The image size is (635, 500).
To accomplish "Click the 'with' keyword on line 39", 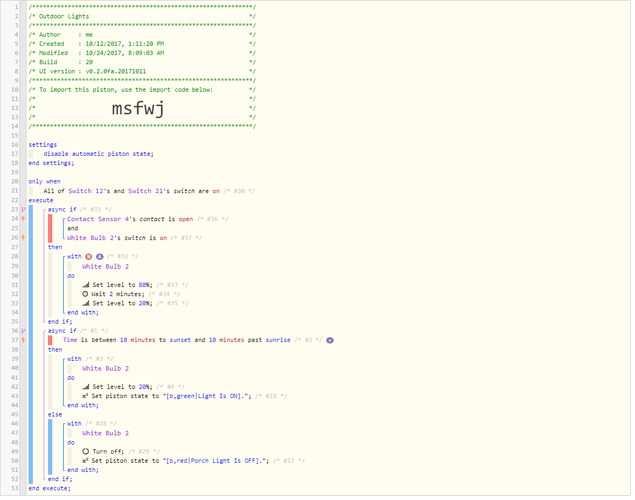I will (x=74, y=359).
